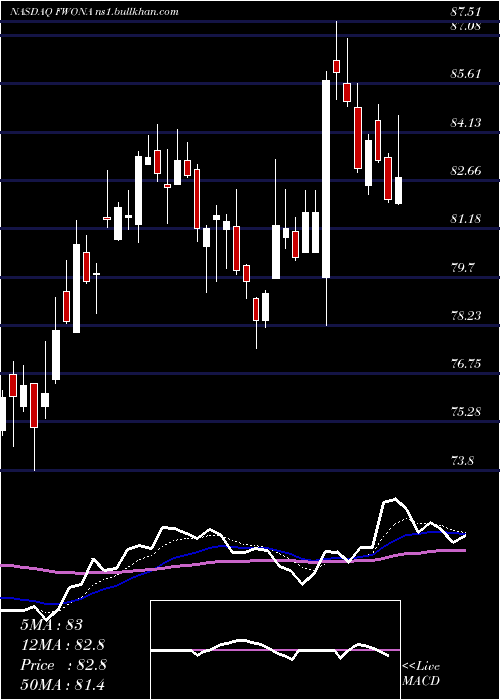Select the 87.51 price level label
The image size is (500, 700).
[465, 12]
